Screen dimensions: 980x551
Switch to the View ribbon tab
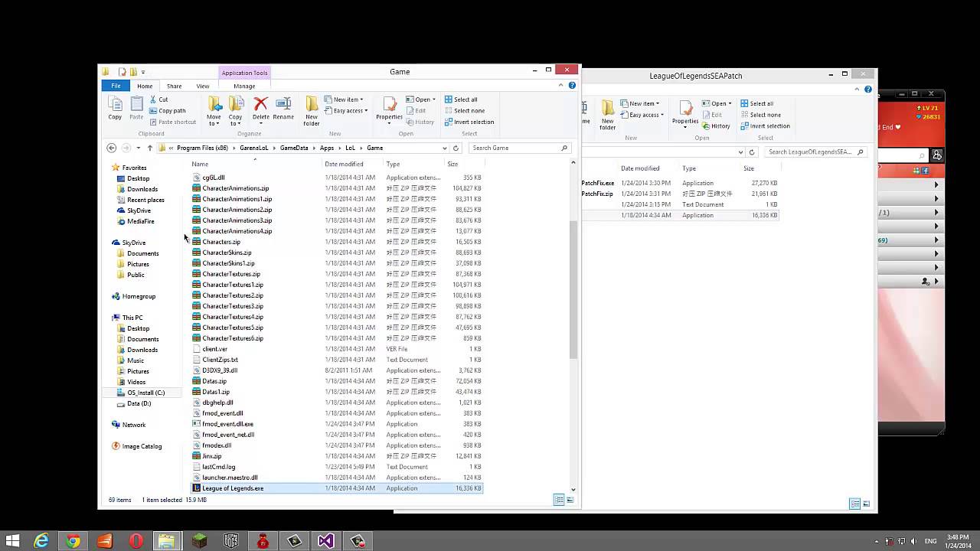(203, 86)
